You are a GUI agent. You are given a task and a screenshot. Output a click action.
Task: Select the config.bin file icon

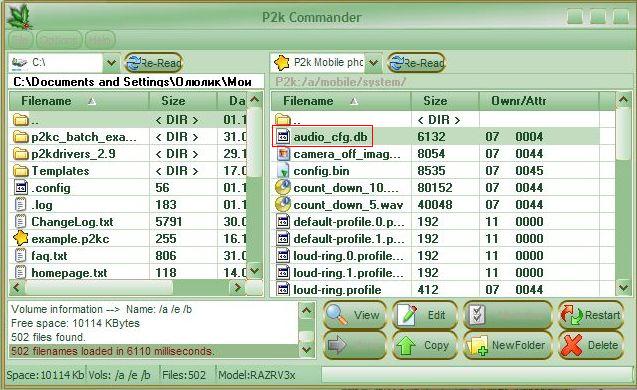(x=282, y=171)
